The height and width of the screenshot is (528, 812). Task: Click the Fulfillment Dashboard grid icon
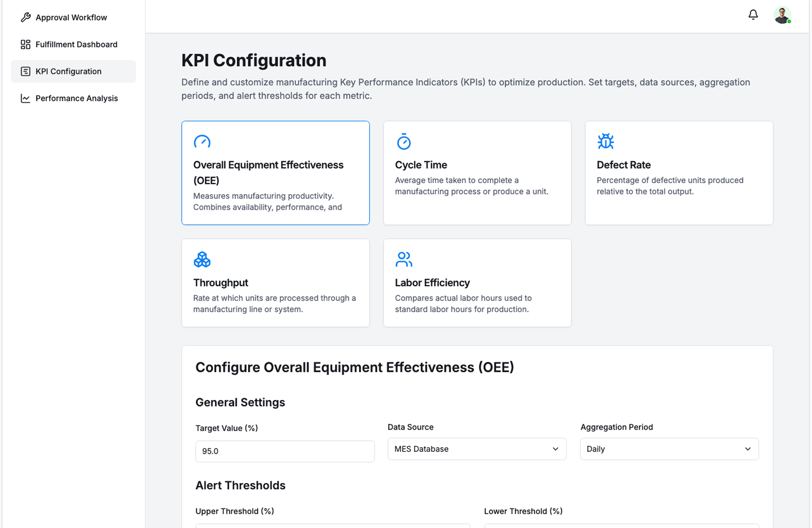tap(25, 44)
